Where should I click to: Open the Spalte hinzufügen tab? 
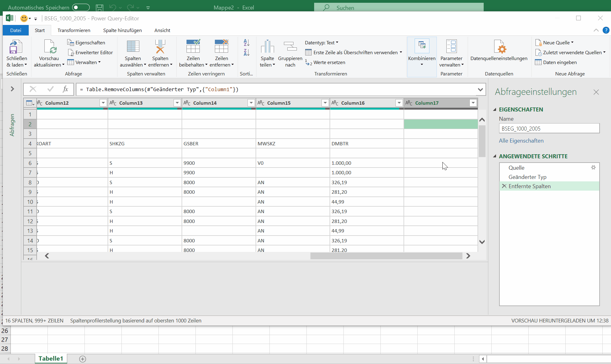(122, 30)
